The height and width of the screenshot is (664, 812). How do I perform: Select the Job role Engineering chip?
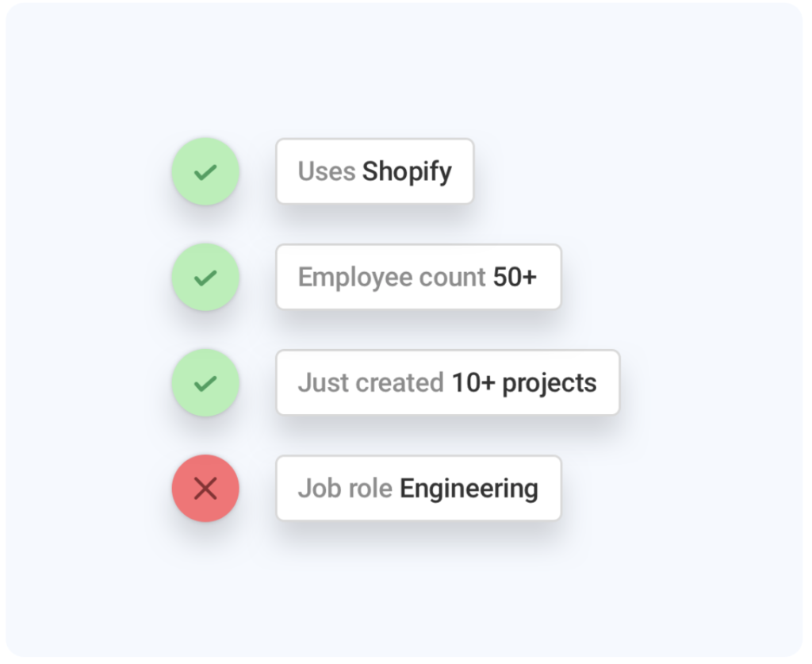point(419,488)
